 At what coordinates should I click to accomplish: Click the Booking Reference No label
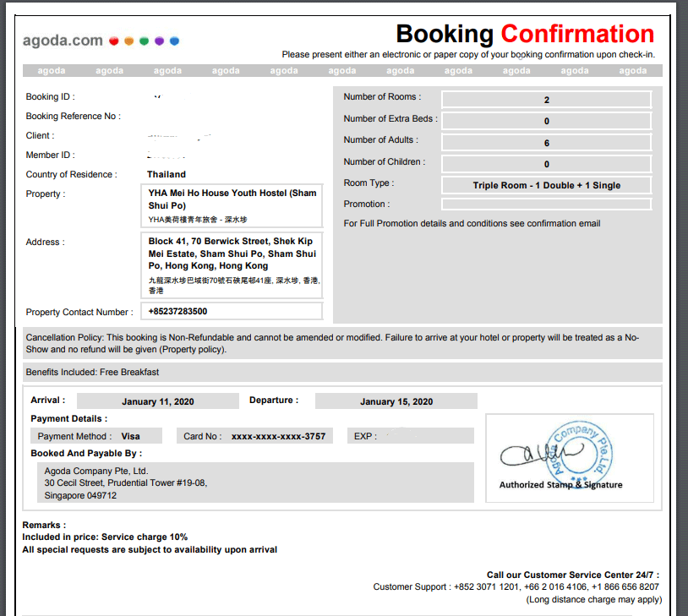point(74,116)
